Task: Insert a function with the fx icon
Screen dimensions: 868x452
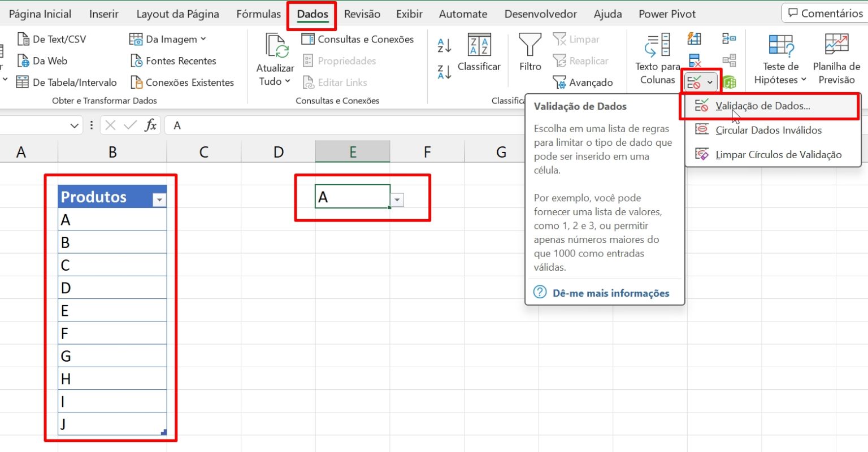Action: (151, 125)
